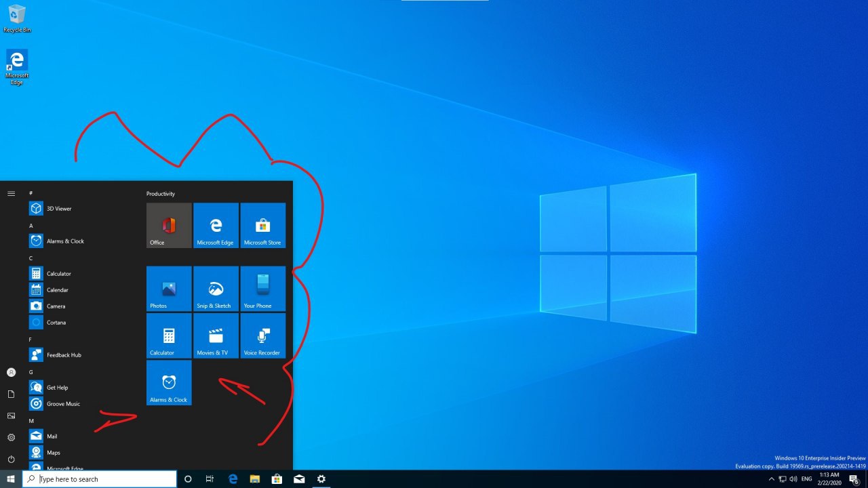Open the user account icon in Start

click(11, 372)
